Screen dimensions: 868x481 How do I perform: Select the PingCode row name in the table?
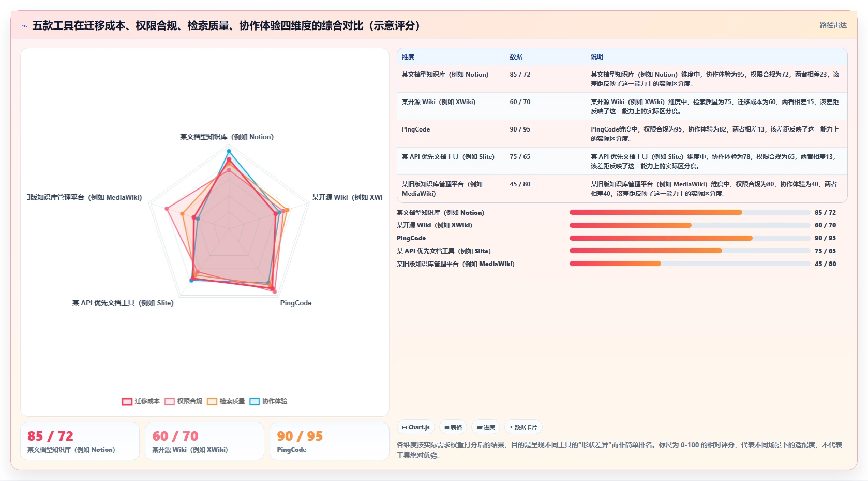point(416,129)
